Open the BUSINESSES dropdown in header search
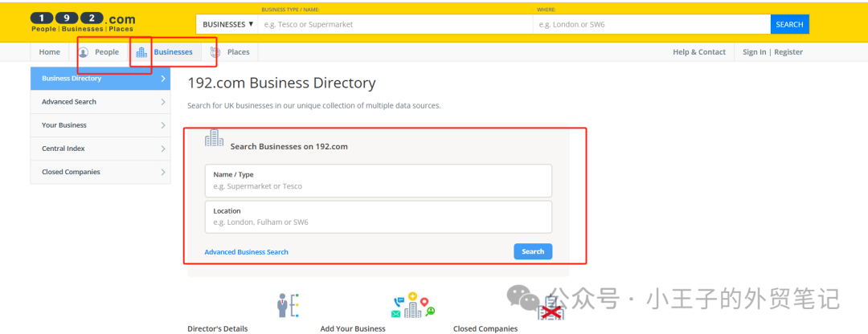The width and height of the screenshot is (868, 334). [x=227, y=24]
